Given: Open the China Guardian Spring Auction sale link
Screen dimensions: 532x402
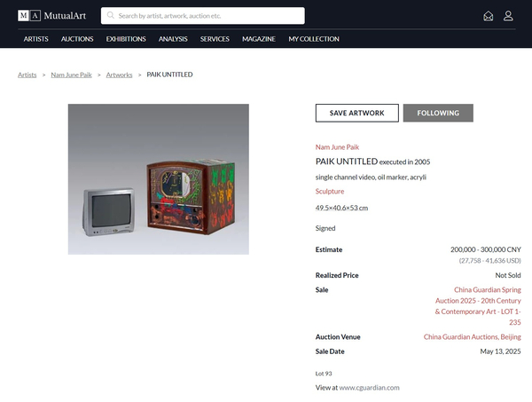Looking at the screenshot, I should [478, 306].
